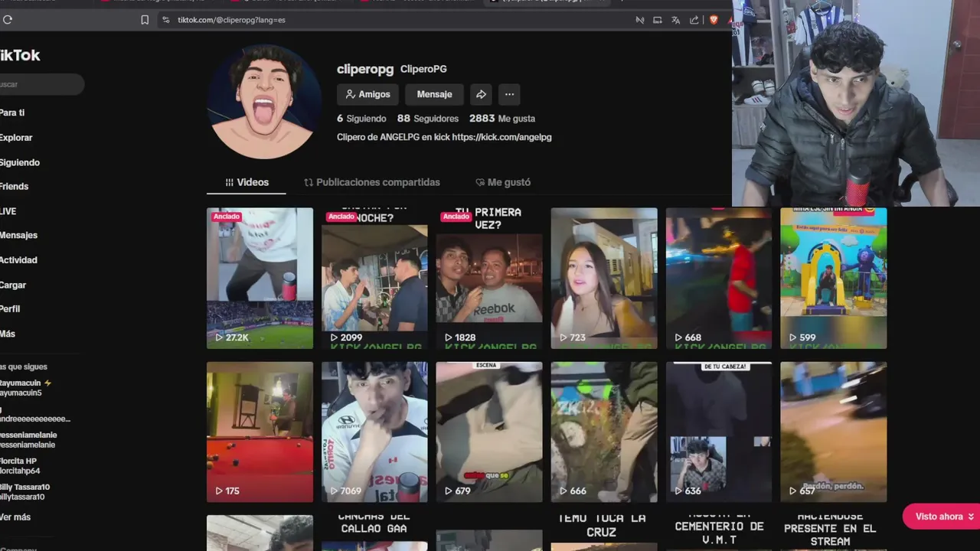980x551 pixels.
Task: Open Más options in the sidebar
Action: 8,334
